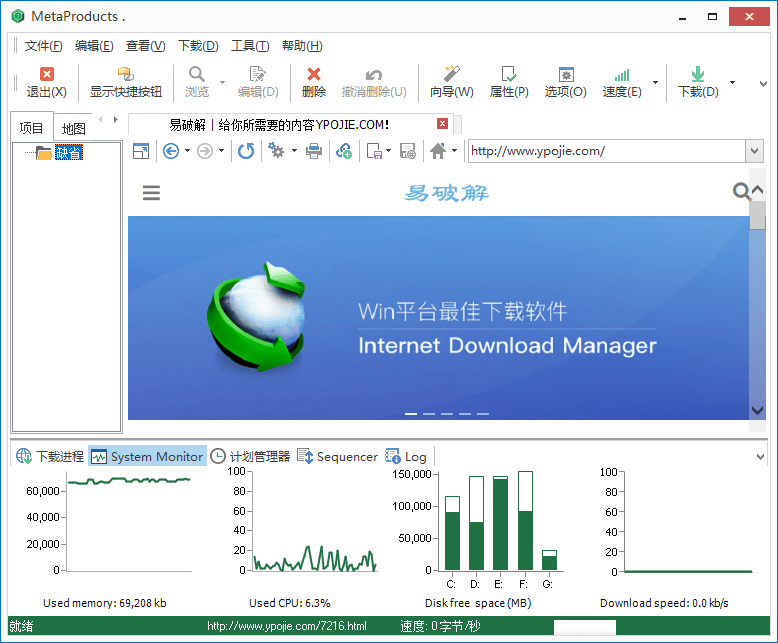
Task: Open the 编辑(E) menu
Action: 94,46
